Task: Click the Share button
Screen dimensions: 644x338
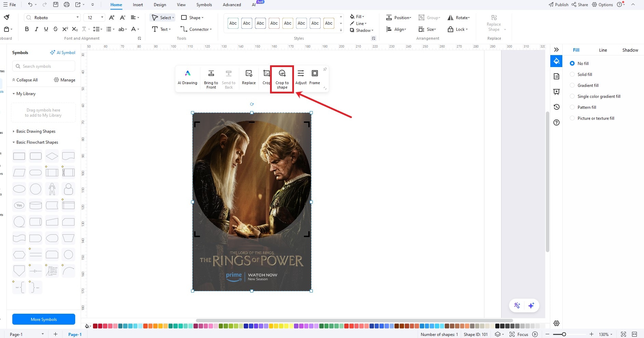Action: point(580,4)
